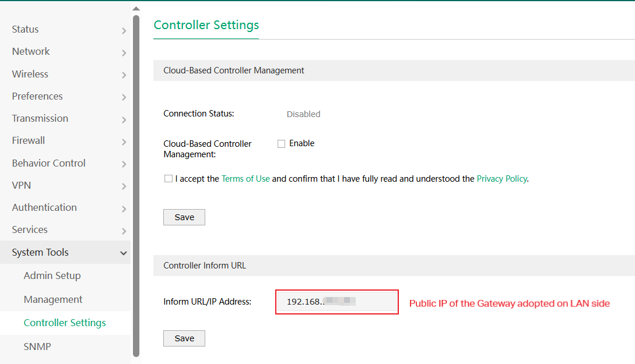Image resolution: width=635 pixels, height=364 pixels.
Task: Expand the Authentication section chevron
Action: pos(124,208)
